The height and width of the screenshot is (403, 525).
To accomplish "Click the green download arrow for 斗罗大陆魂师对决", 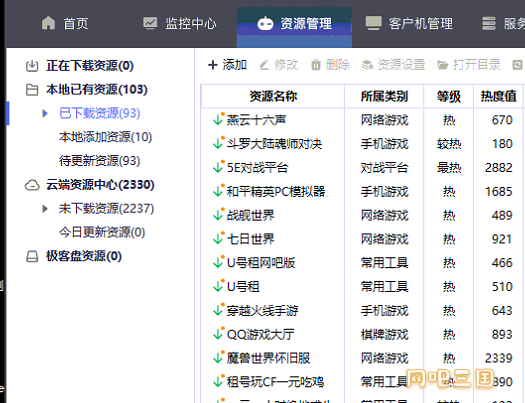I will [x=218, y=143].
